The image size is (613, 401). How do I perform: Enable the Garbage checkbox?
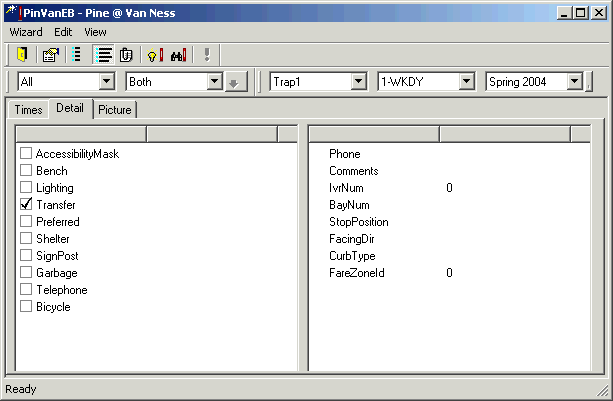[26, 272]
